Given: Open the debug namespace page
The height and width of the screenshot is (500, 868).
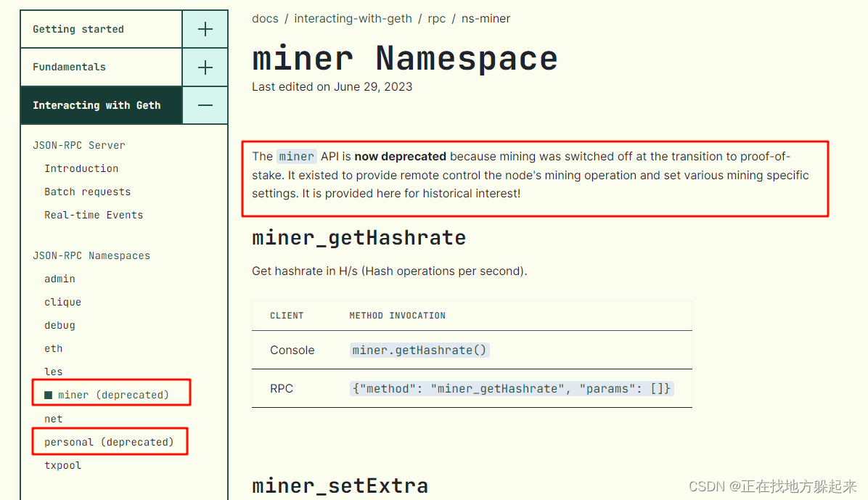Looking at the screenshot, I should click(60, 326).
